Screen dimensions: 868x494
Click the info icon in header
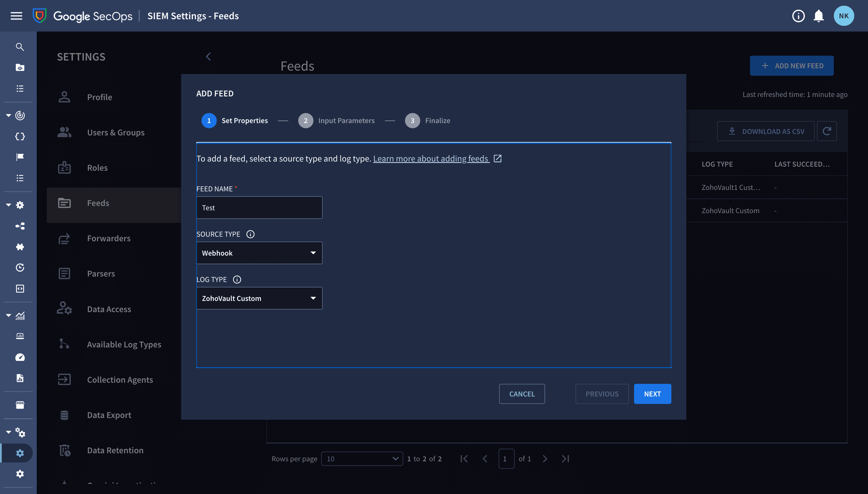coord(798,16)
